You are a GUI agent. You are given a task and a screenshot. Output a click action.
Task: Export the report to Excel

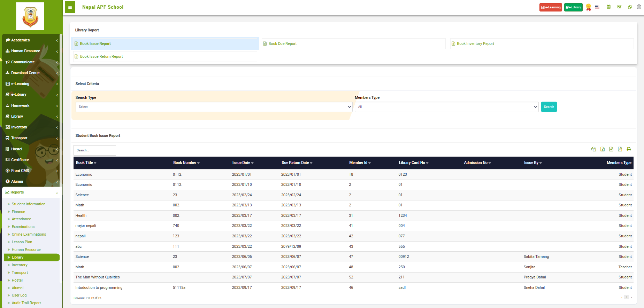click(x=603, y=149)
